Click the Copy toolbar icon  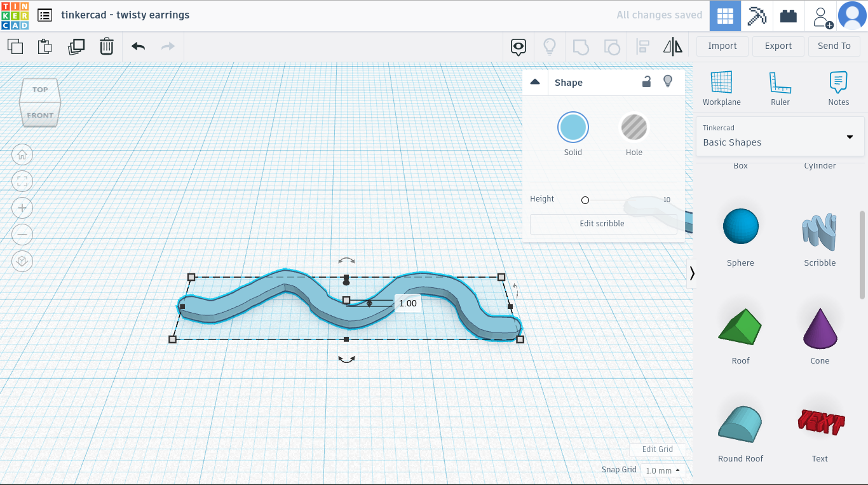[x=15, y=46]
